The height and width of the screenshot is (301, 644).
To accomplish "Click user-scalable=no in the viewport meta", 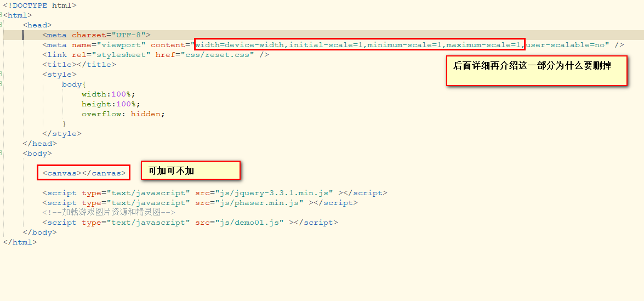I will (565, 45).
